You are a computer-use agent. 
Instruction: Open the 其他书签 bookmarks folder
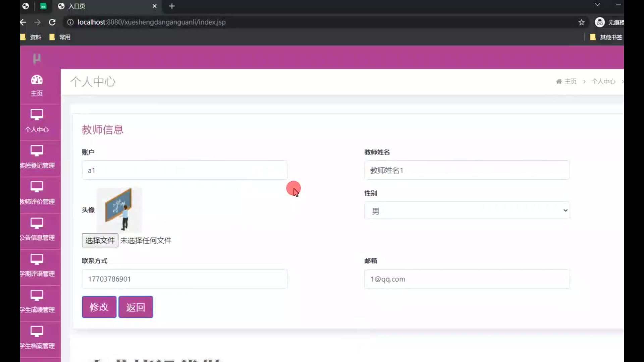pos(606,37)
